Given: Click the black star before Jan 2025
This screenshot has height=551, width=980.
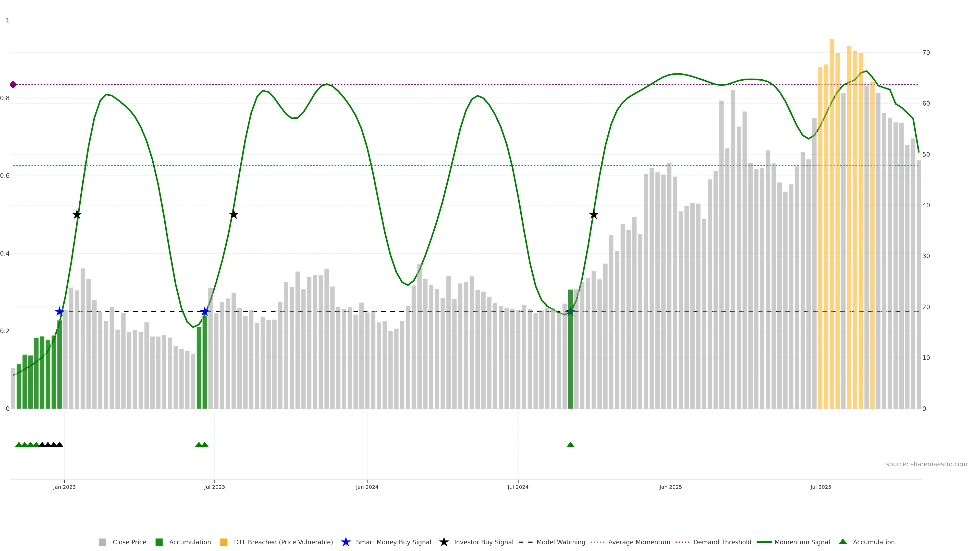Looking at the screenshot, I should (593, 215).
